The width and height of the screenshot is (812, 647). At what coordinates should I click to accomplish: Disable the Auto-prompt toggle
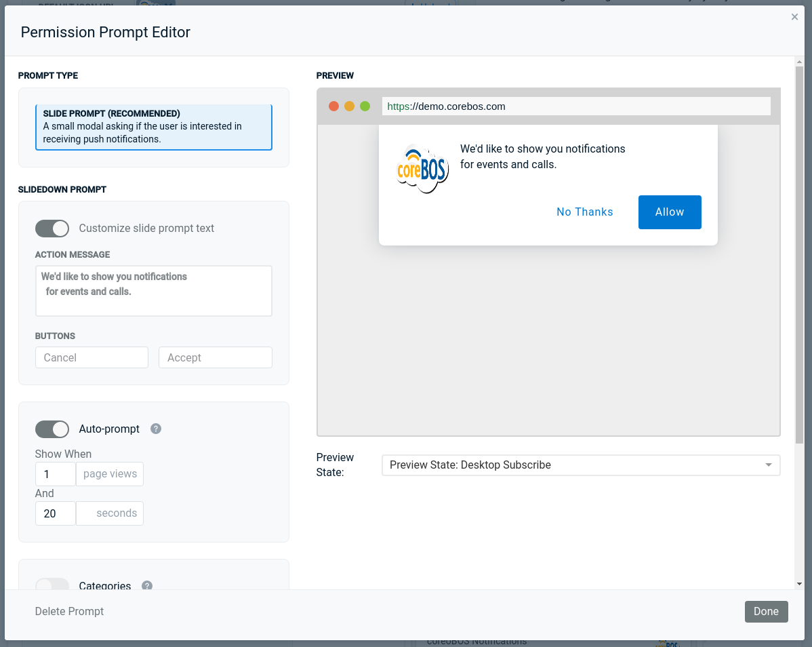point(52,429)
